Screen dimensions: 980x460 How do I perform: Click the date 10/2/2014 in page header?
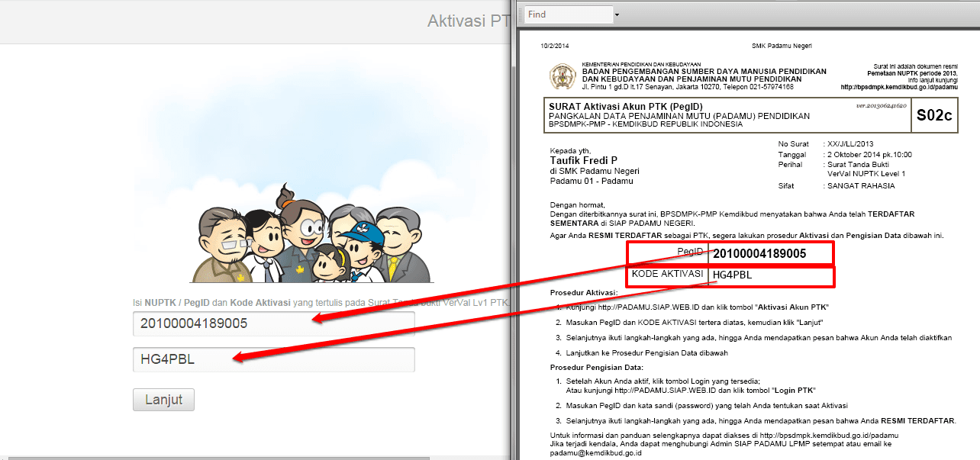[555, 47]
